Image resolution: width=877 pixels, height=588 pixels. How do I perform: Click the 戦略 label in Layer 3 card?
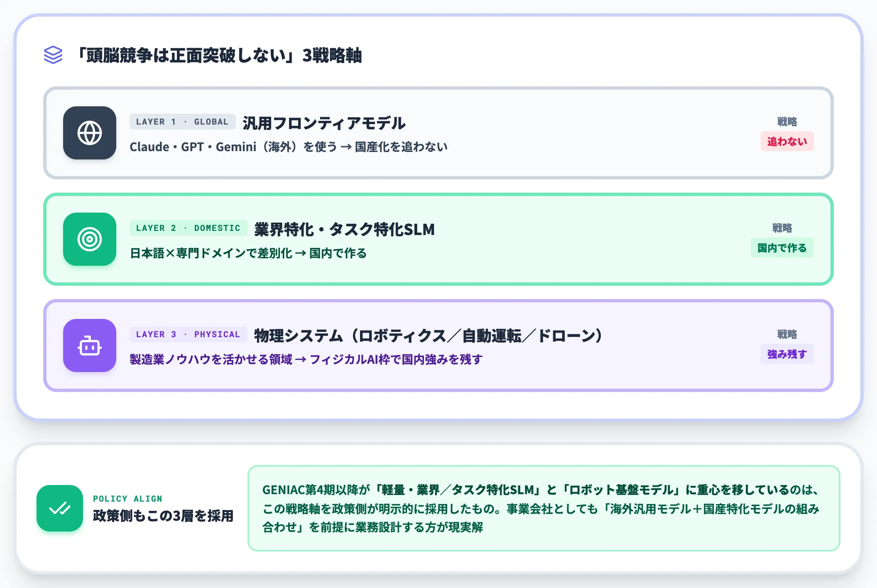(x=787, y=334)
